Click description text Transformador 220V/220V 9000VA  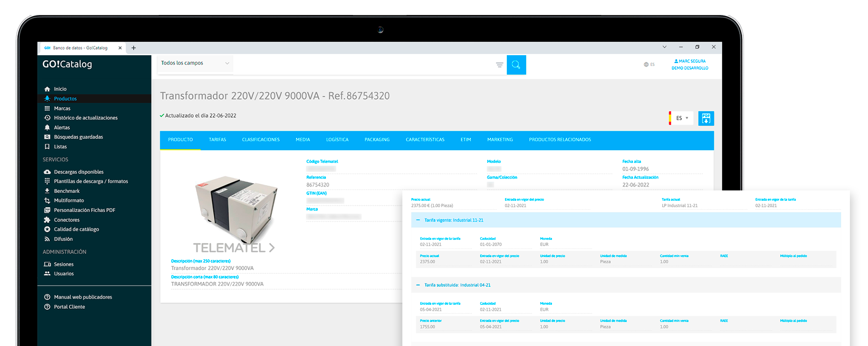(212, 268)
